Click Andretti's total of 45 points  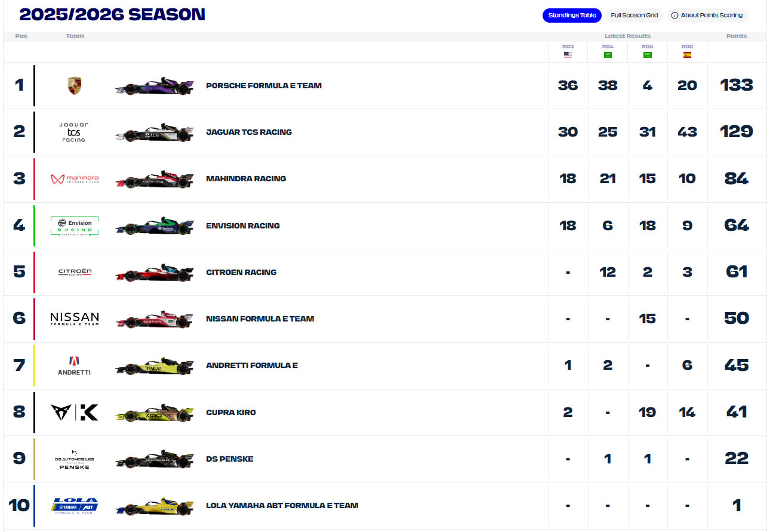737,365
